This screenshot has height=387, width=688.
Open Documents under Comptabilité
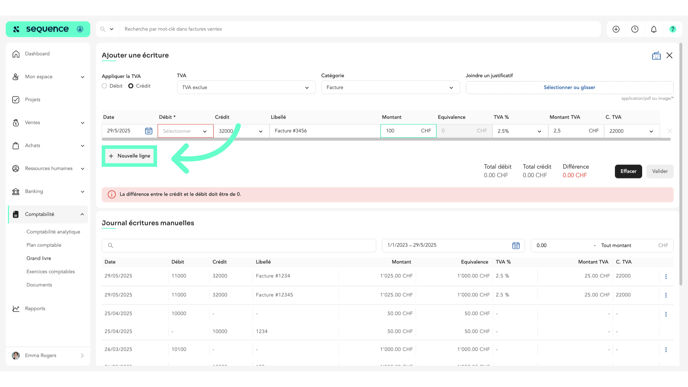pos(39,285)
